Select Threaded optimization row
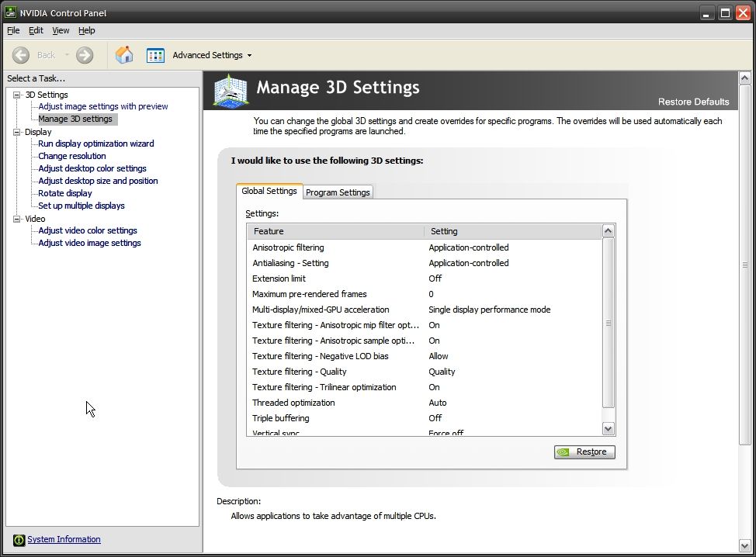The image size is (756, 557). (425, 403)
